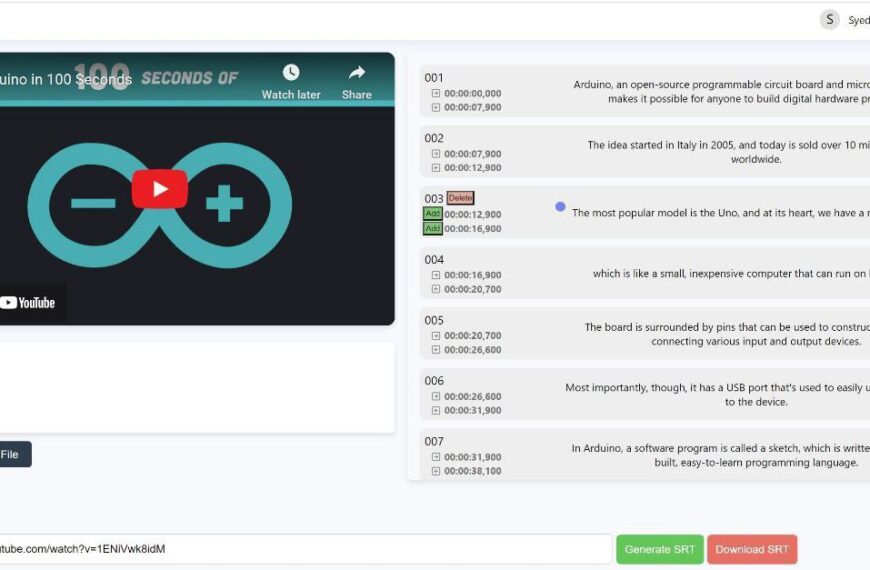The height and width of the screenshot is (570, 870).
Task: Click end time icon of subtitle 005
Action: pos(435,350)
